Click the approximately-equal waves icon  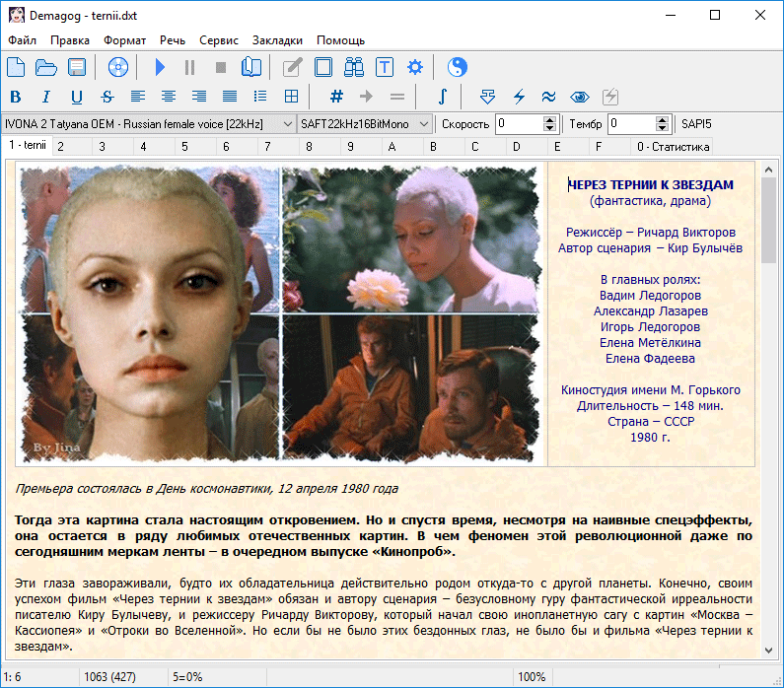click(x=548, y=96)
